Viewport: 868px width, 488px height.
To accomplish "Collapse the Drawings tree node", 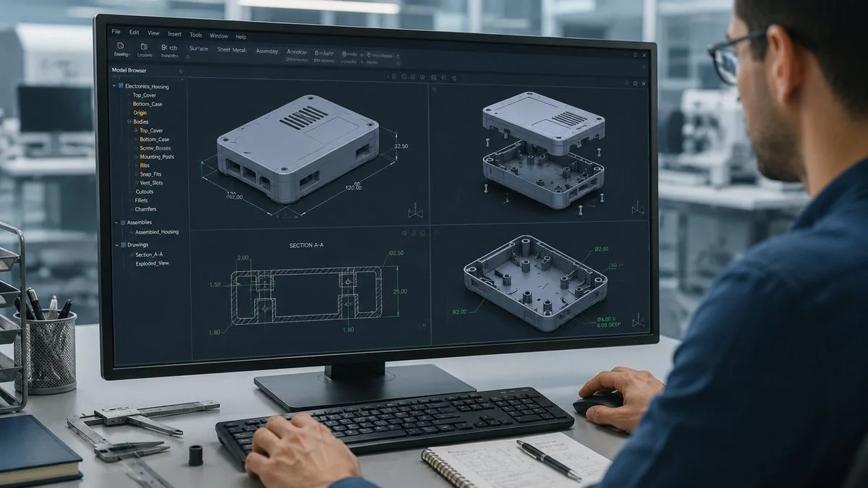I will 115,244.
